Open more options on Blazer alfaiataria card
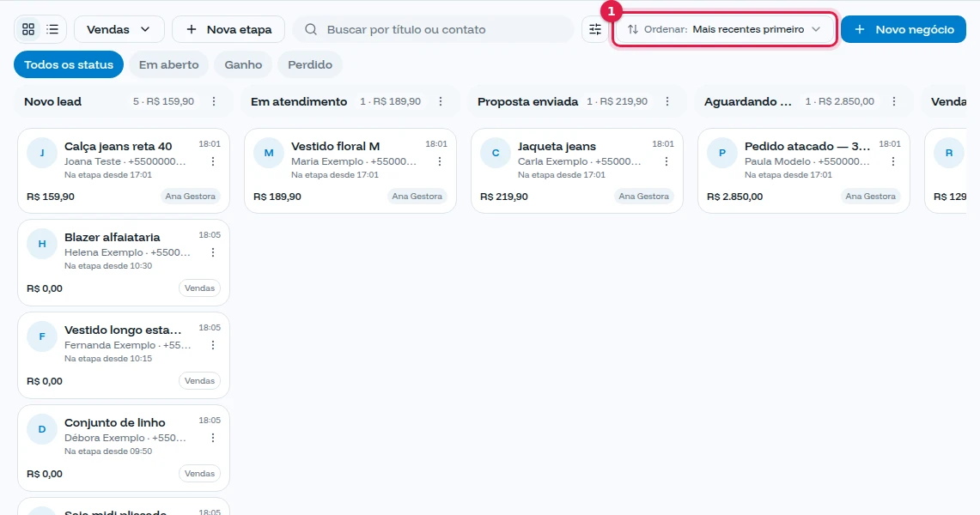This screenshot has height=515, width=980. [213, 253]
